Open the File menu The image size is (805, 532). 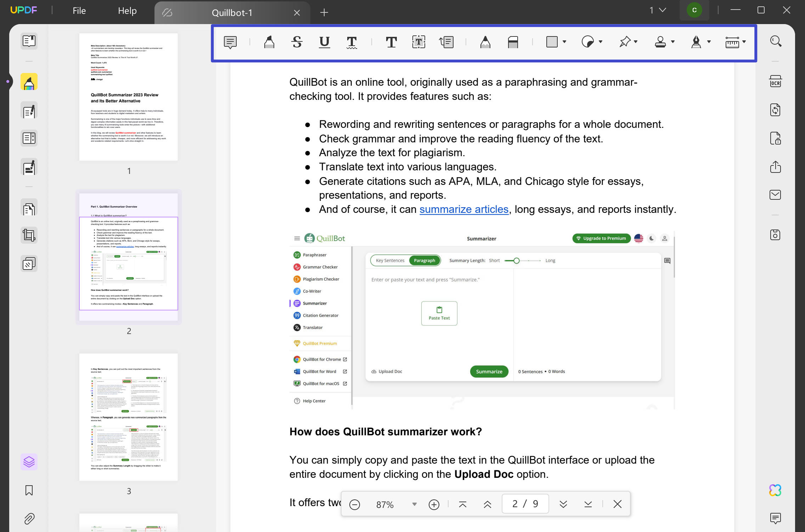tap(79, 10)
